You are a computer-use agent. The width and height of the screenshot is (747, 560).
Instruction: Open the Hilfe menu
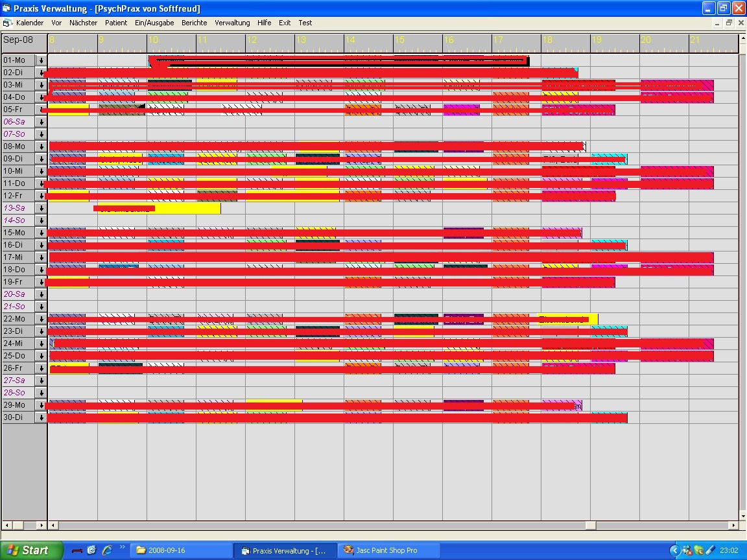pos(264,23)
